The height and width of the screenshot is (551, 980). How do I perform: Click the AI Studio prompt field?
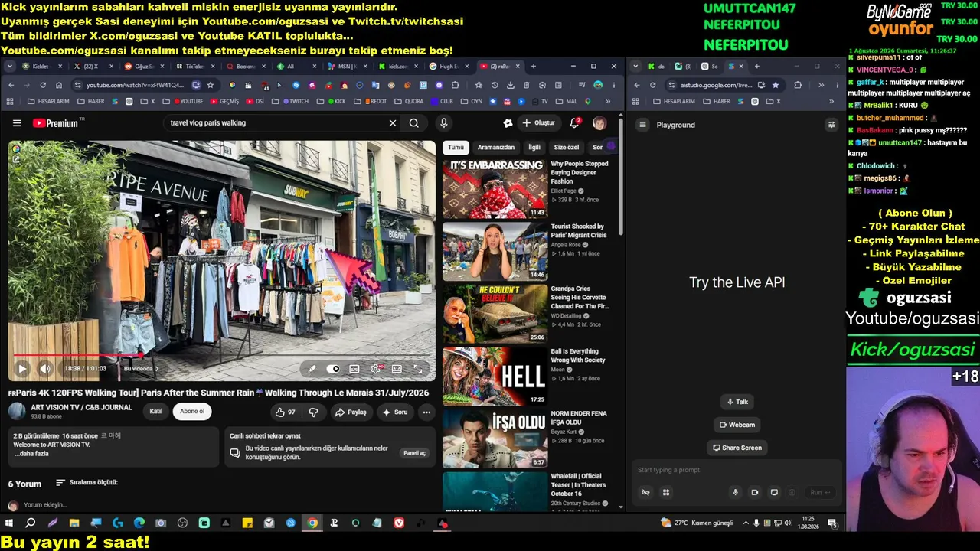pos(735,470)
